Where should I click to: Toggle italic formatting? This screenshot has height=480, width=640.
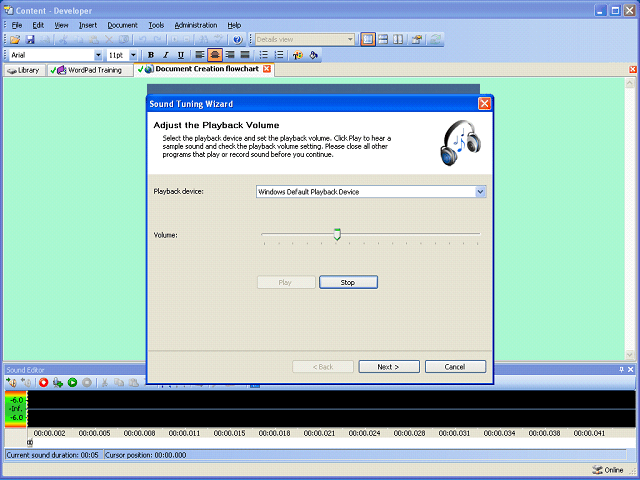[x=166, y=55]
